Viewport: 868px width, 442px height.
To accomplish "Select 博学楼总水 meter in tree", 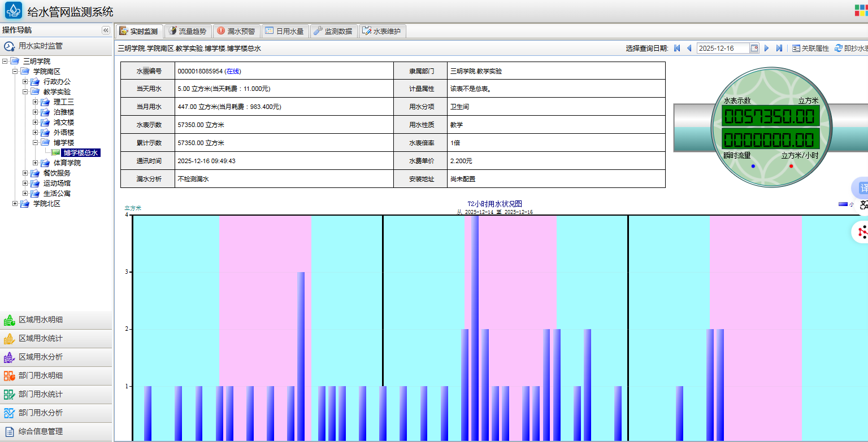I will (81, 153).
